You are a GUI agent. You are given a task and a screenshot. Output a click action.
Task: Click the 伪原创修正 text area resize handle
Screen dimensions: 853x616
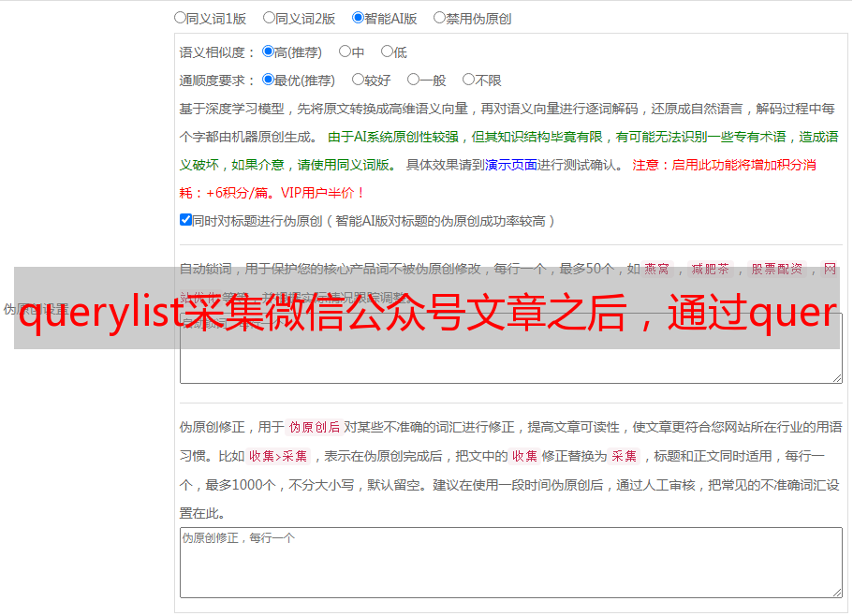click(836, 592)
